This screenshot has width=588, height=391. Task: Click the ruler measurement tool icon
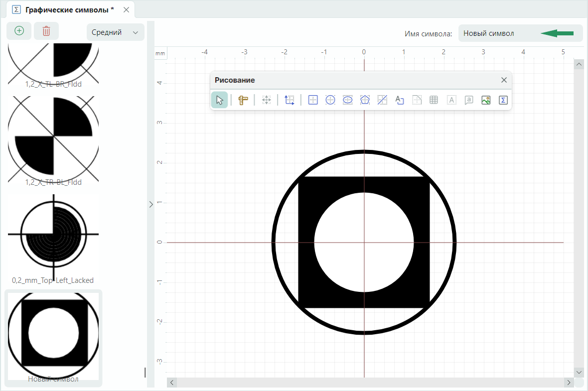(243, 100)
